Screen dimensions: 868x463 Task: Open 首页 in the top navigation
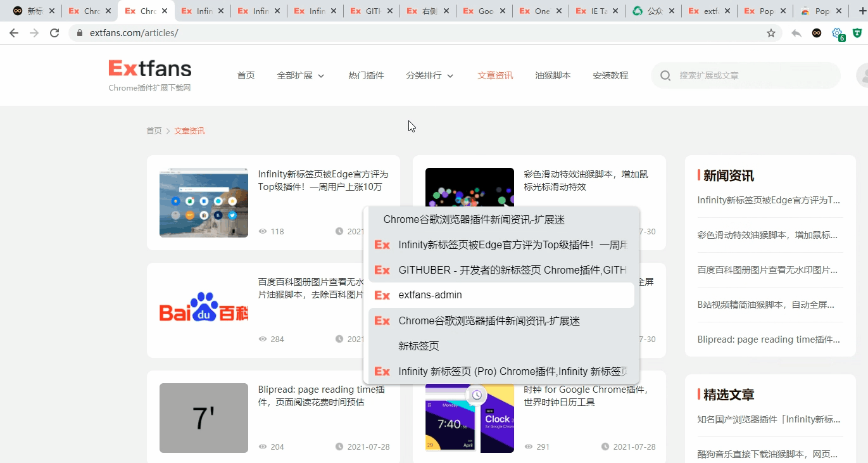246,75
